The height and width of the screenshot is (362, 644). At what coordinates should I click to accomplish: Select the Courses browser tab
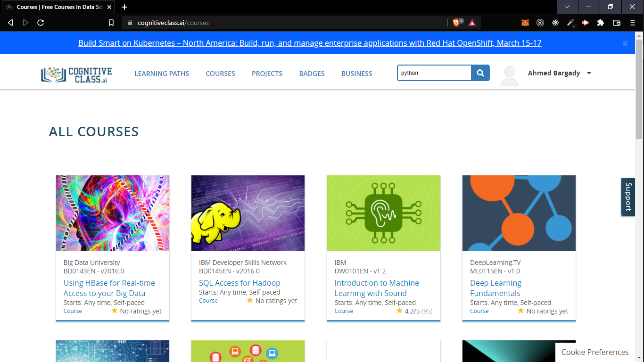tap(58, 7)
